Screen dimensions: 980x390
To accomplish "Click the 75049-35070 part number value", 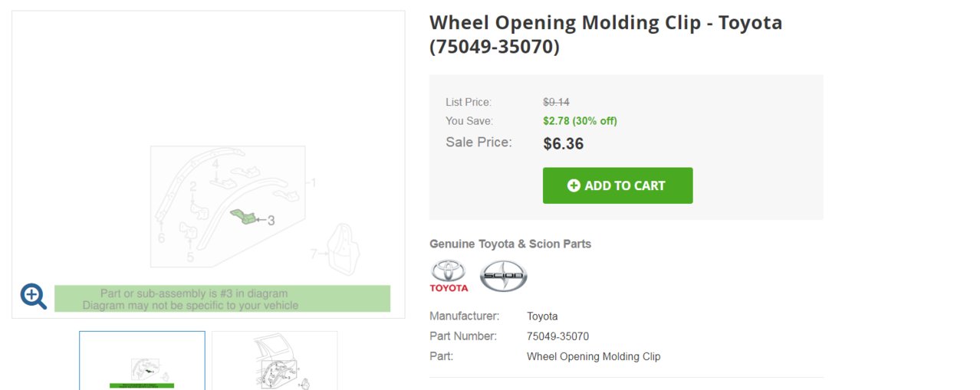I will click(x=557, y=336).
